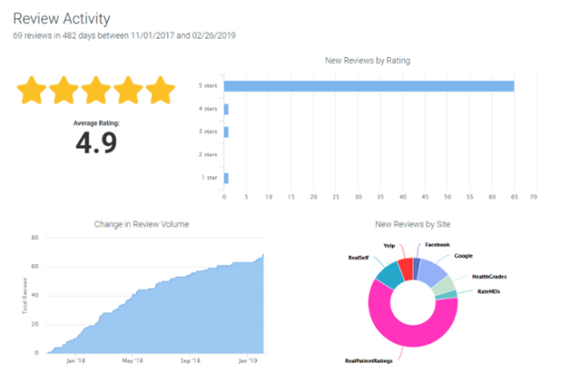Viewport: 570px width, 392px height.
Task: Click the Change in Review Volume title
Action: point(141,225)
